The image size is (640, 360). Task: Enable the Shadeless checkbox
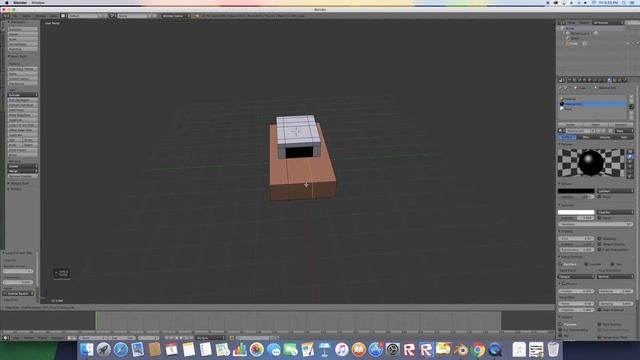click(x=600, y=239)
